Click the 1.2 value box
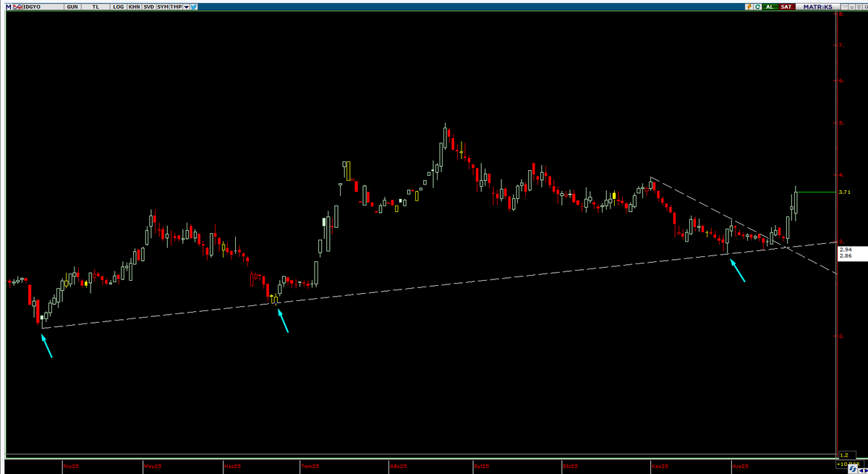This screenshot has width=868, height=474. click(x=847, y=455)
